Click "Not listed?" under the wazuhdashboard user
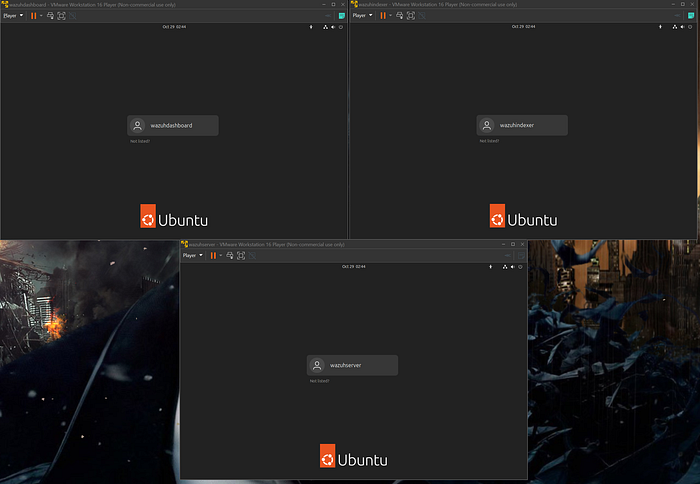The width and height of the screenshot is (700, 484). (140, 141)
